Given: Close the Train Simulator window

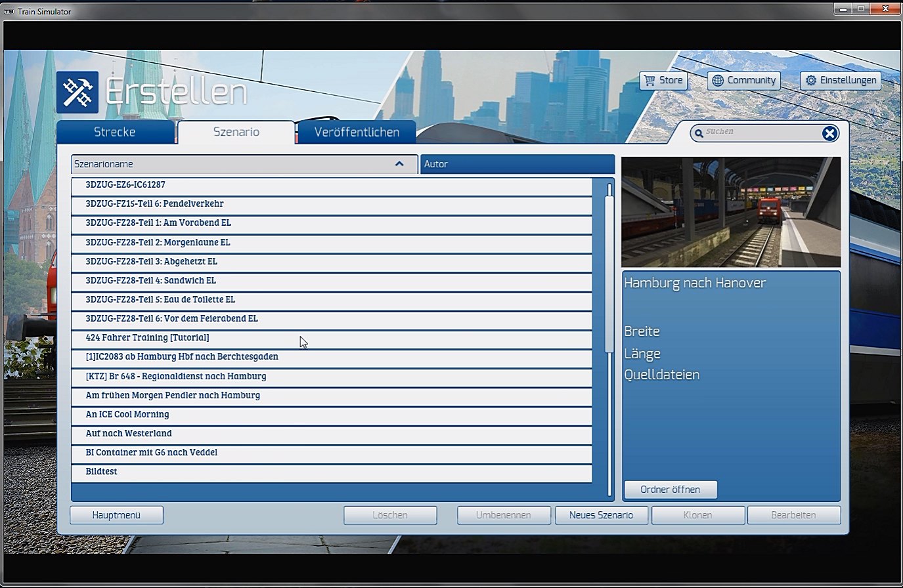Looking at the screenshot, I should (885, 9).
